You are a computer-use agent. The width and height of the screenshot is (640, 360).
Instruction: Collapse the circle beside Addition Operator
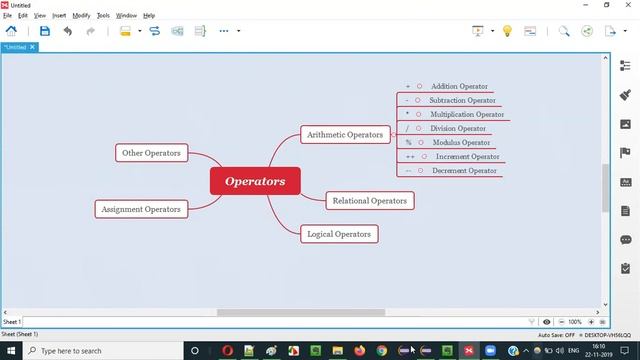point(419,86)
